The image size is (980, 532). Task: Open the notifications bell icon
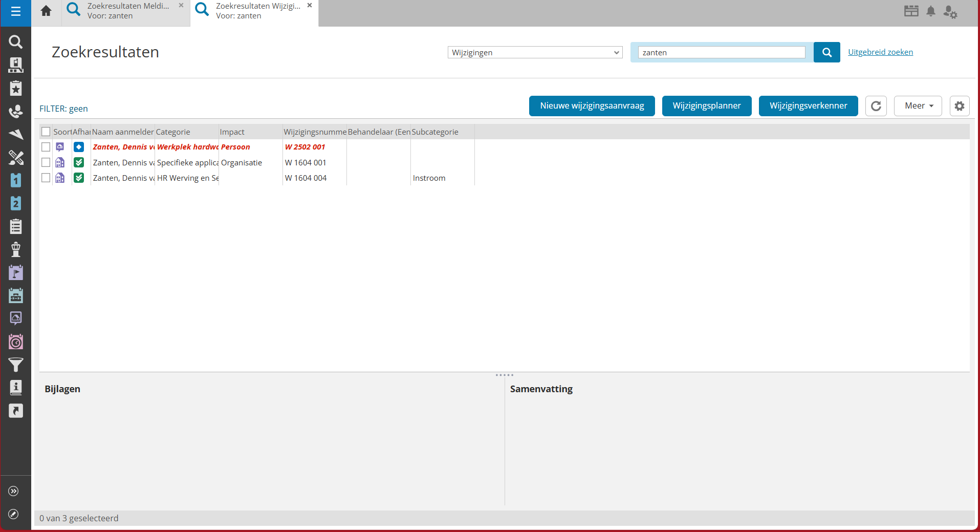point(931,11)
